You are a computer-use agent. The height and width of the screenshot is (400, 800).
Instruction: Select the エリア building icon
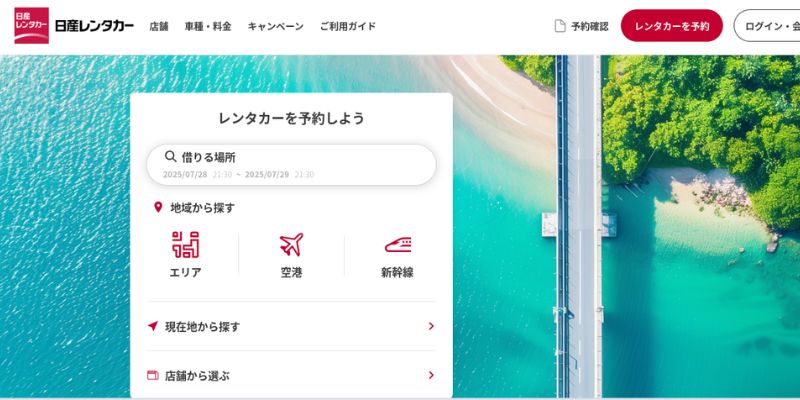click(185, 244)
